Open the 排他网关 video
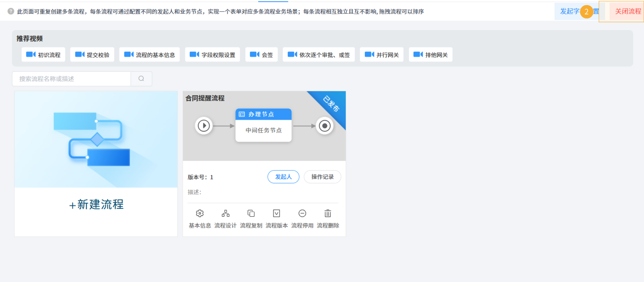The width and height of the screenshot is (644, 282). pos(431,55)
